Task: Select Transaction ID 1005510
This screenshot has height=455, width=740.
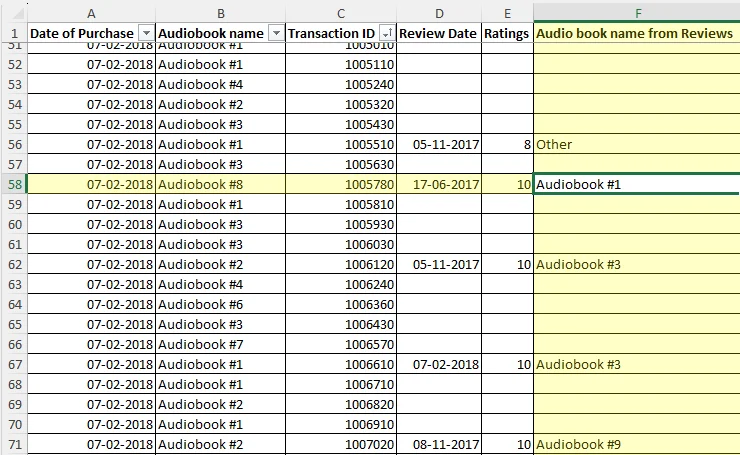Action: (341, 144)
